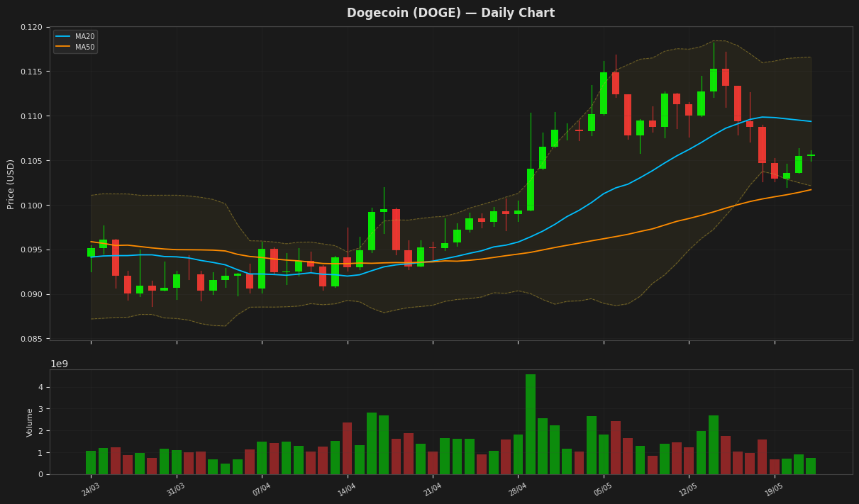Click the 07/04 date label
The image size is (859, 504).
tap(262, 489)
